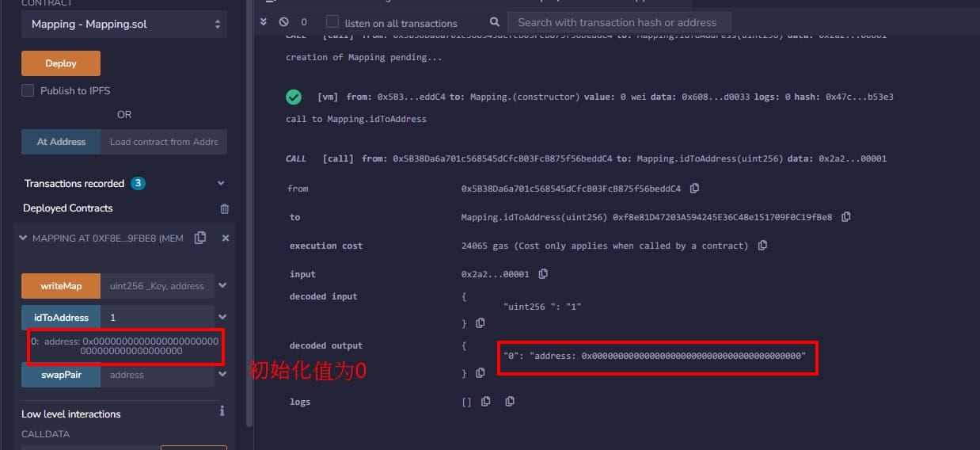The image size is (980, 450).
Task: Expand the swapPair function parameters
Action: click(x=222, y=375)
